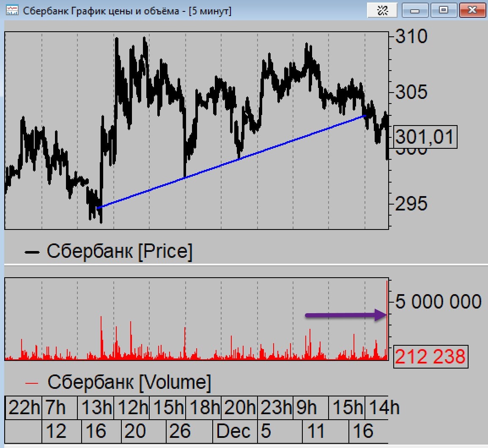
Task: Click the black line swatch in Price legend
Action: click(x=32, y=252)
